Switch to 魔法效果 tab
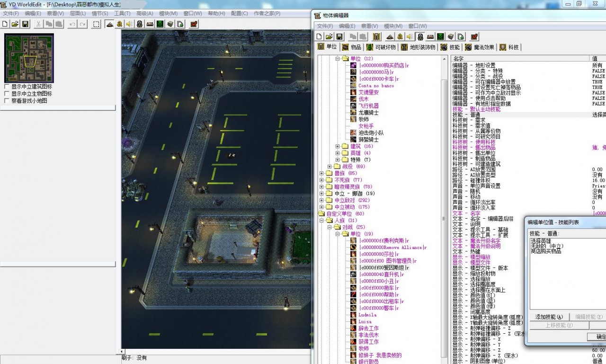This screenshot has height=364, width=606. coord(480,47)
